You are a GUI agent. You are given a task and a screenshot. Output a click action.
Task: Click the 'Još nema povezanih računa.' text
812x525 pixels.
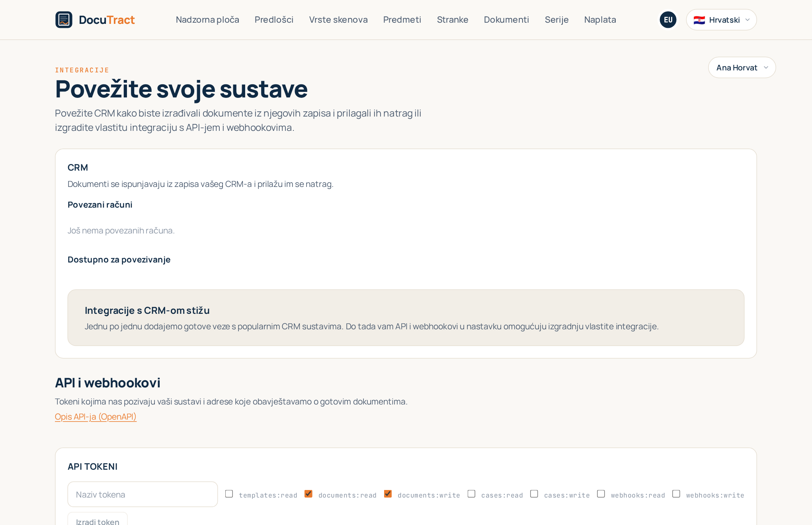[x=121, y=231]
